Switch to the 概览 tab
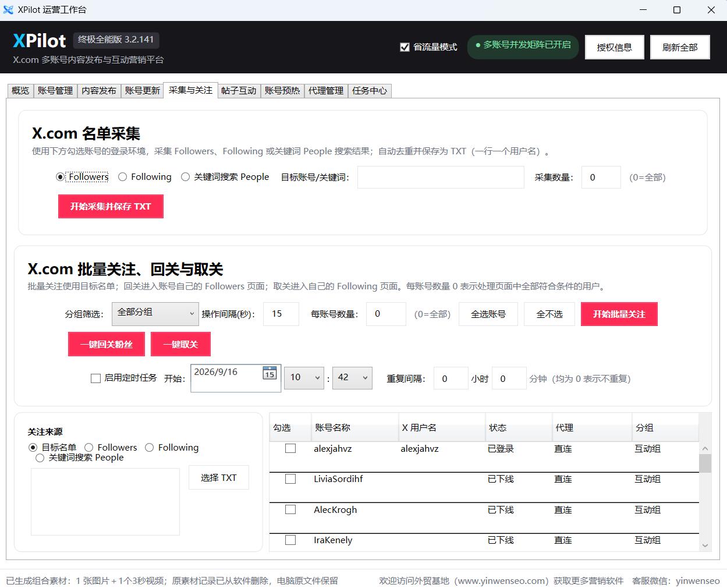The height and width of the screenshot is (588, 727). click(20, 91)
